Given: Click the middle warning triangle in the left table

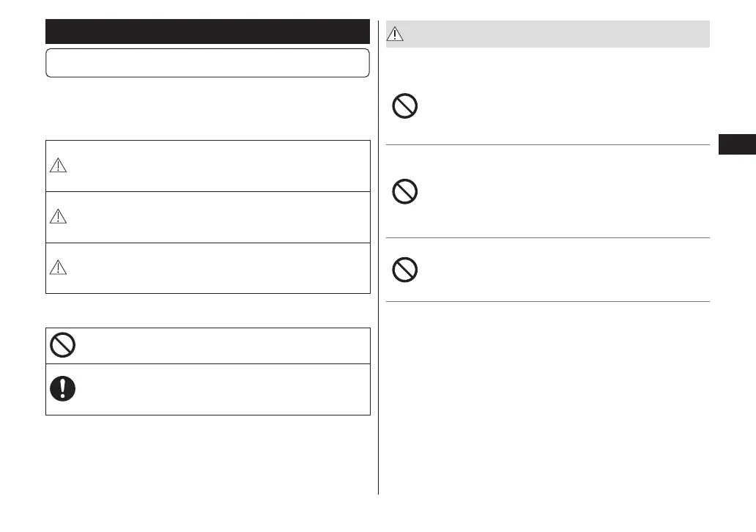Looking at the screenshot, I should coord(58,218).
